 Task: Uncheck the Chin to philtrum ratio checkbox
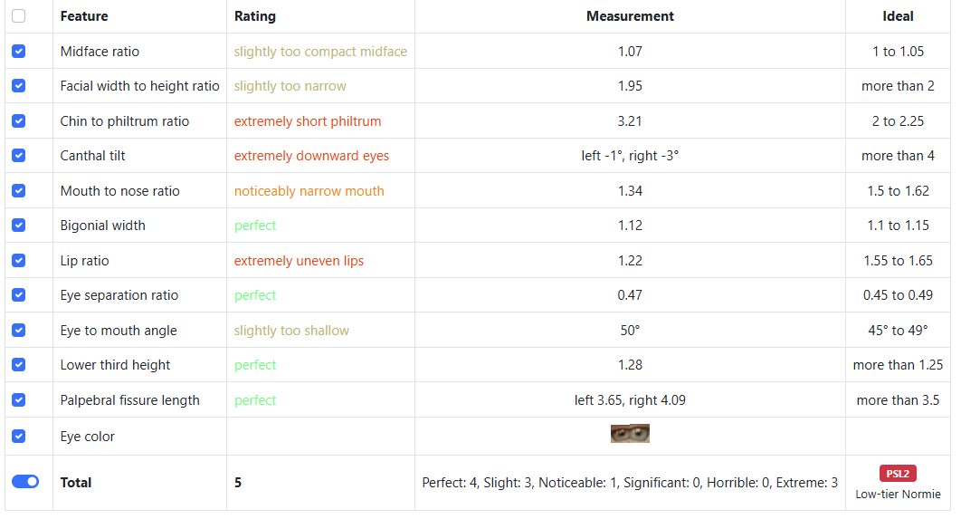point(19,120)
